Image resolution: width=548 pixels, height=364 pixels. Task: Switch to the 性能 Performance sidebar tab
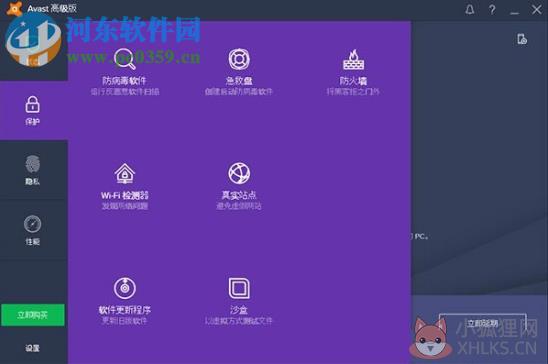(x=34, y=230)
